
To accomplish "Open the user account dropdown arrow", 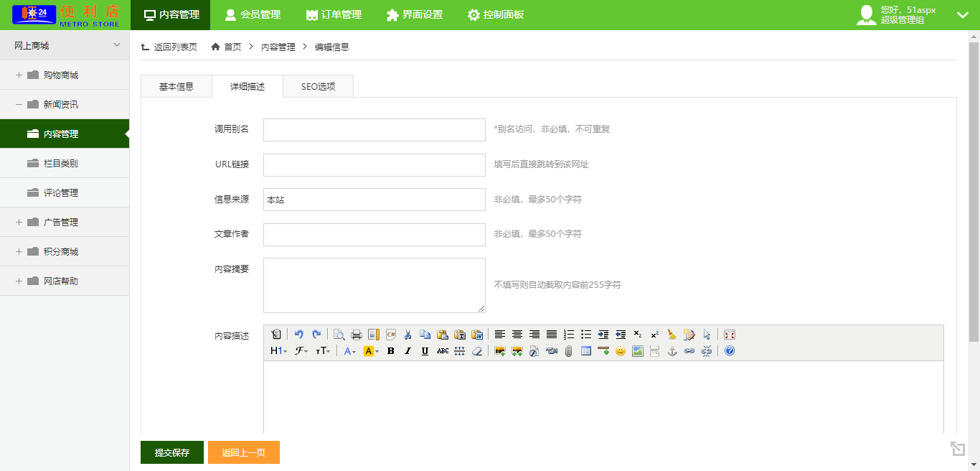I will click(x=963, y=14).
